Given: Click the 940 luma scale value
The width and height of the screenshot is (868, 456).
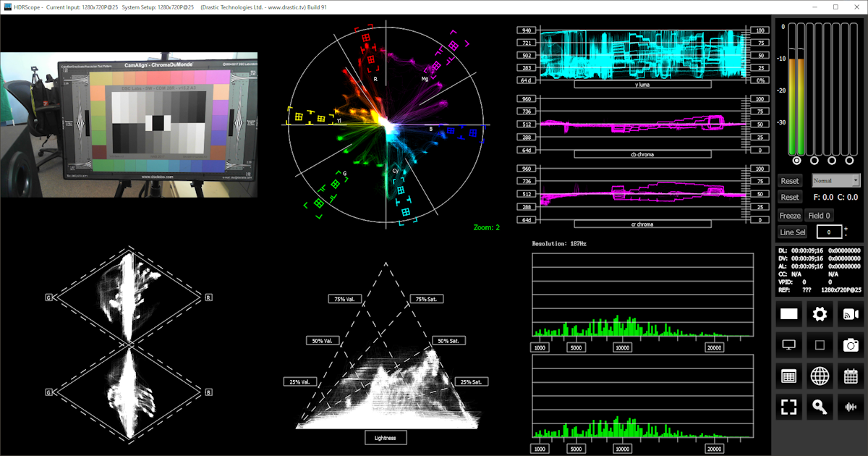Looking at the screenshot, I should tap(526, 30).
